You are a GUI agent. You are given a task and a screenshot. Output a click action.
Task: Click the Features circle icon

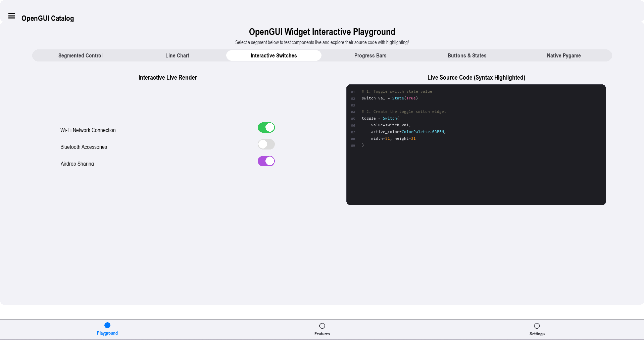[322, 326]
